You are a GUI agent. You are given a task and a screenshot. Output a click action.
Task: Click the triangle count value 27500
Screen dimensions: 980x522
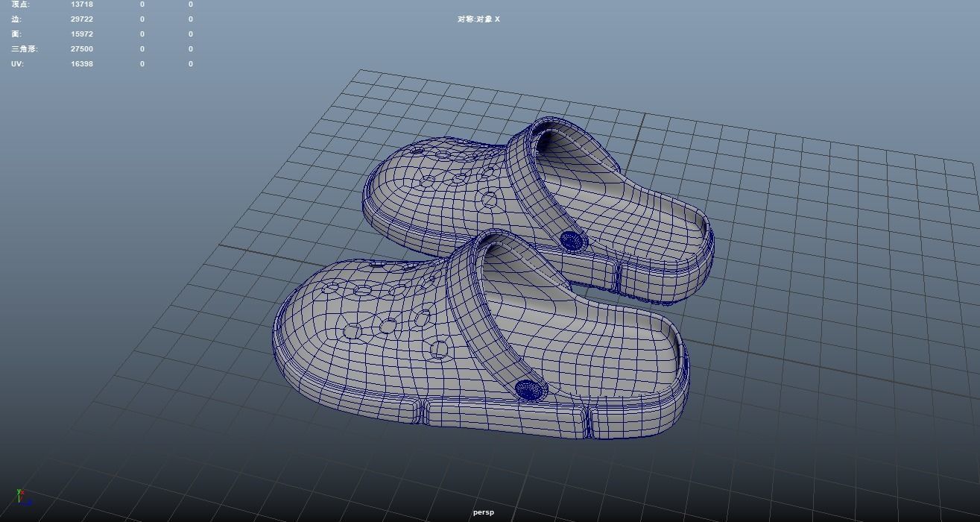click(82, 49)
